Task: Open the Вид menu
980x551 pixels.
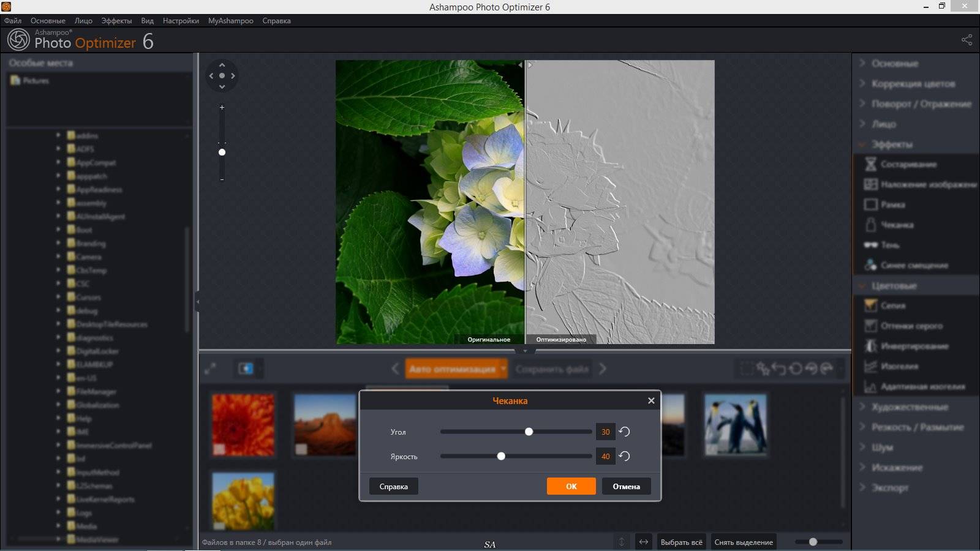Action: (x=147, y=21)
